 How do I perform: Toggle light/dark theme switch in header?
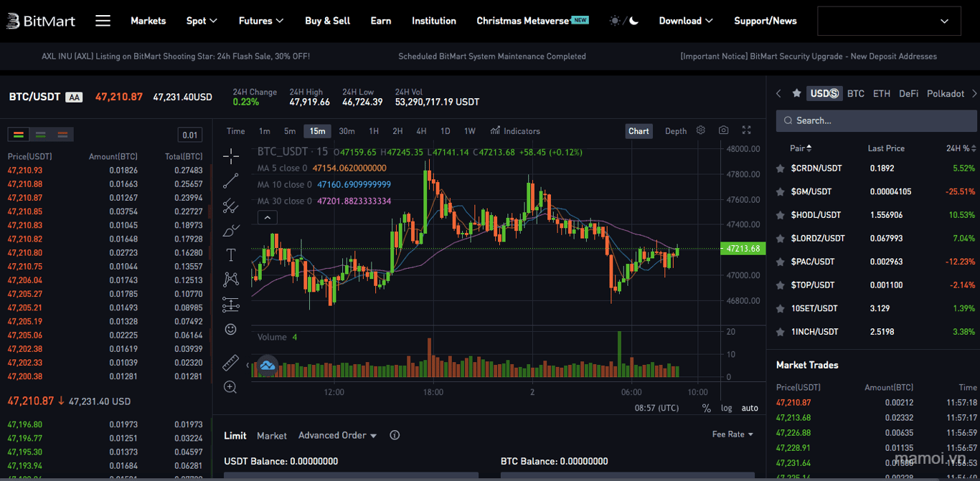click(623, 21)
